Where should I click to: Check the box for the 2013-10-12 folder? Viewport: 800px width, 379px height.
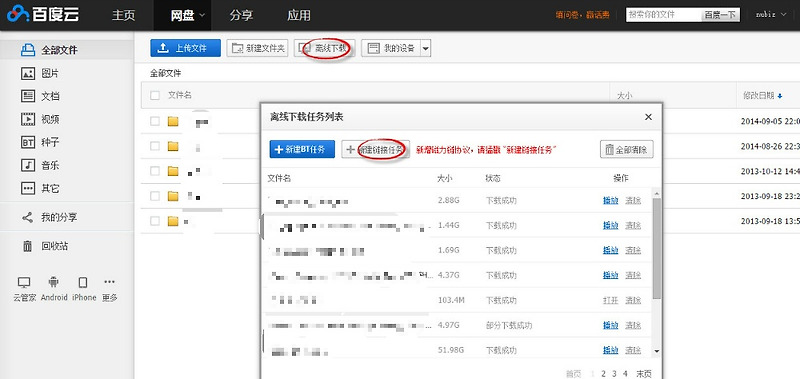click(155, 171)
